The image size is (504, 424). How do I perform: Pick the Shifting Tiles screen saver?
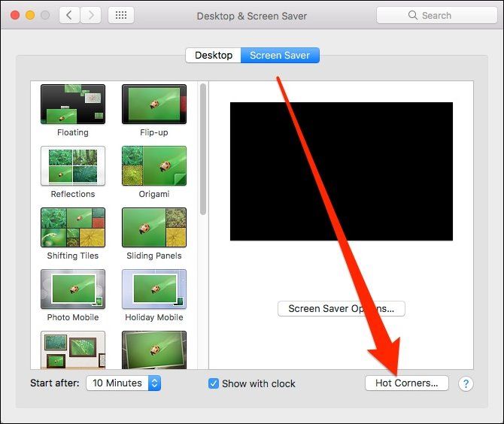coord(73,228)
